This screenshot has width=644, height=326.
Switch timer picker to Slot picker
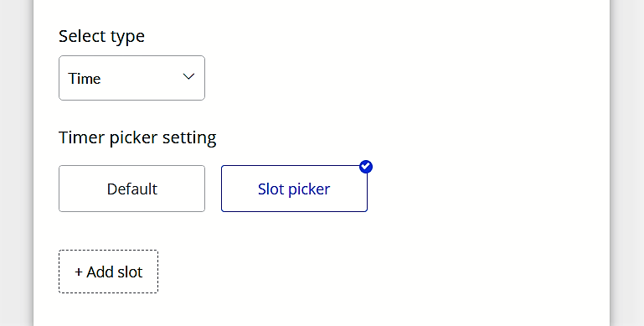point(294,189)
